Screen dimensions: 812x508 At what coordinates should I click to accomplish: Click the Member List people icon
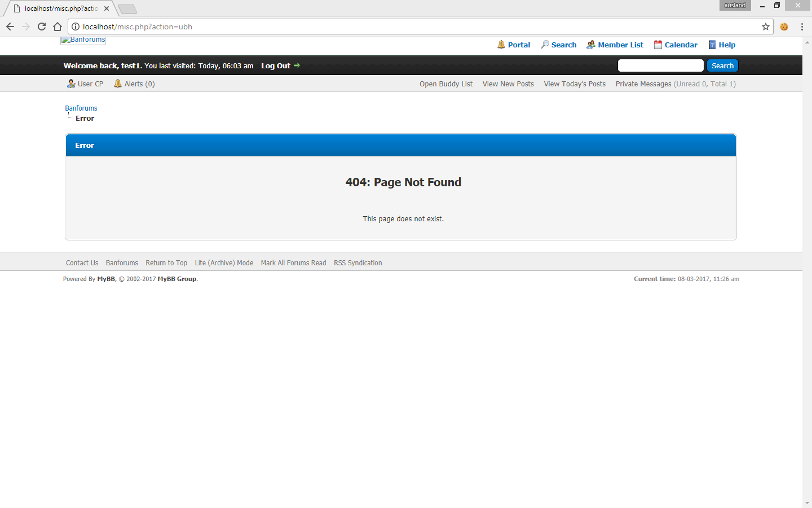click(x=591, y=45)
